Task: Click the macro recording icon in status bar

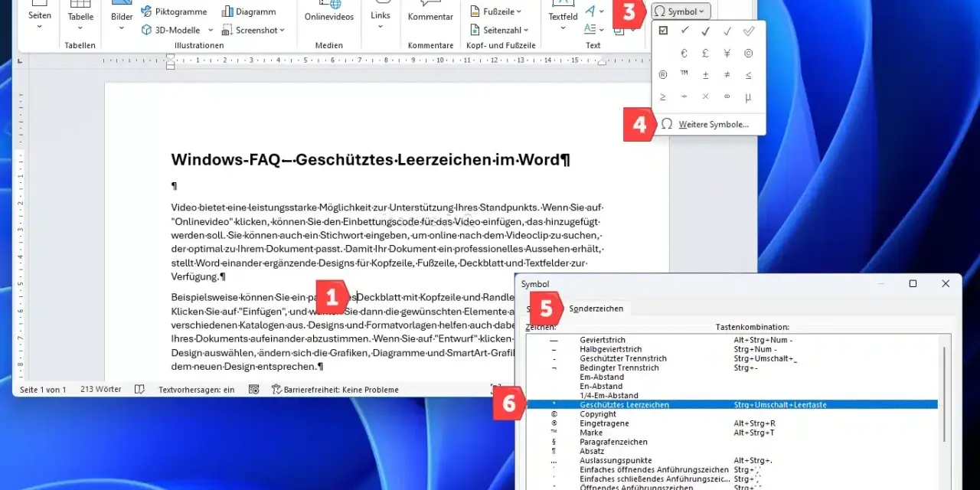Action: coord(253,390)
